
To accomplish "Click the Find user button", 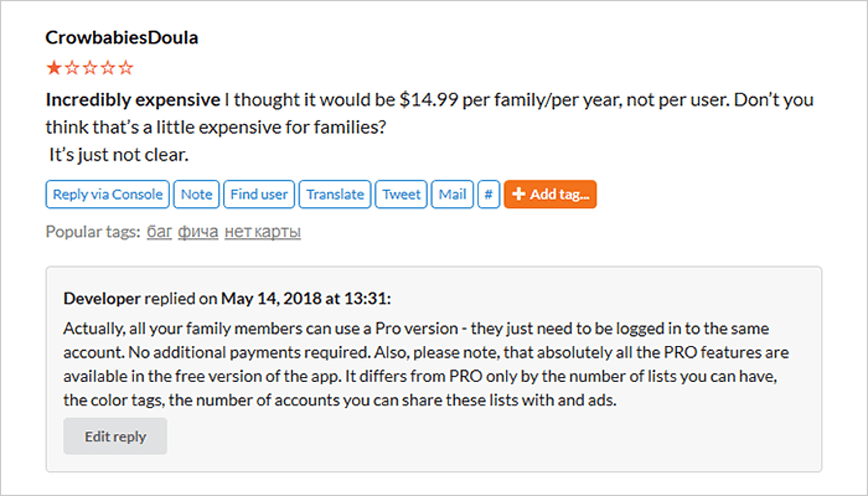I will pos(259,194).
